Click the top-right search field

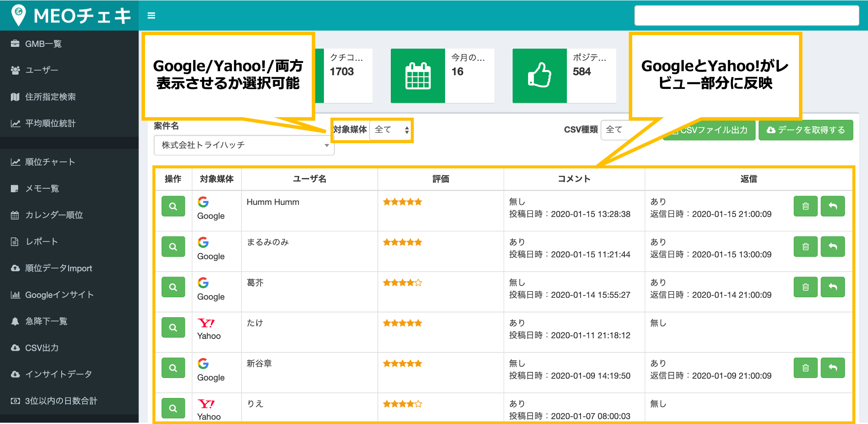click(746, 16)
